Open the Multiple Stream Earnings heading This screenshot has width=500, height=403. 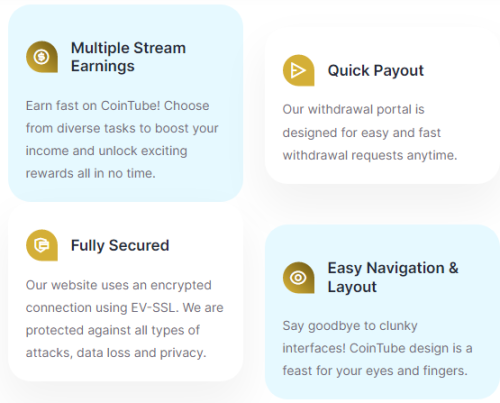pyautogui.click(x=128, y=57)
